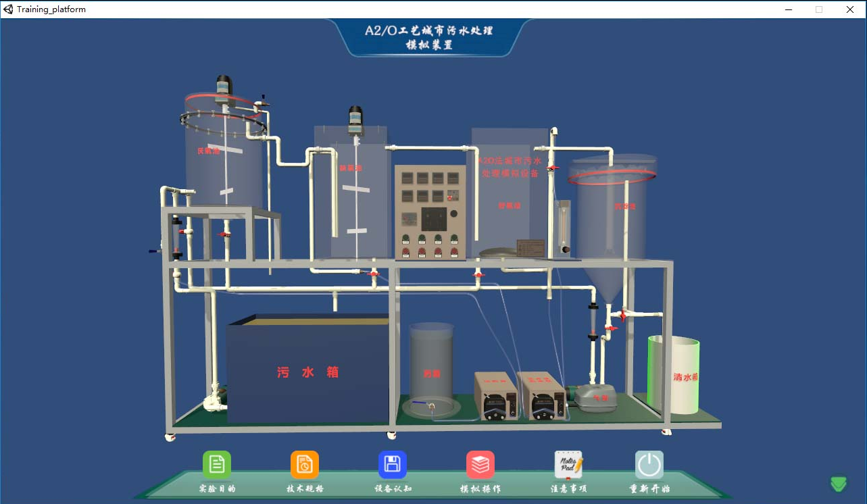Click the stirrer motor atop 缺氧池

pos(355,120)
